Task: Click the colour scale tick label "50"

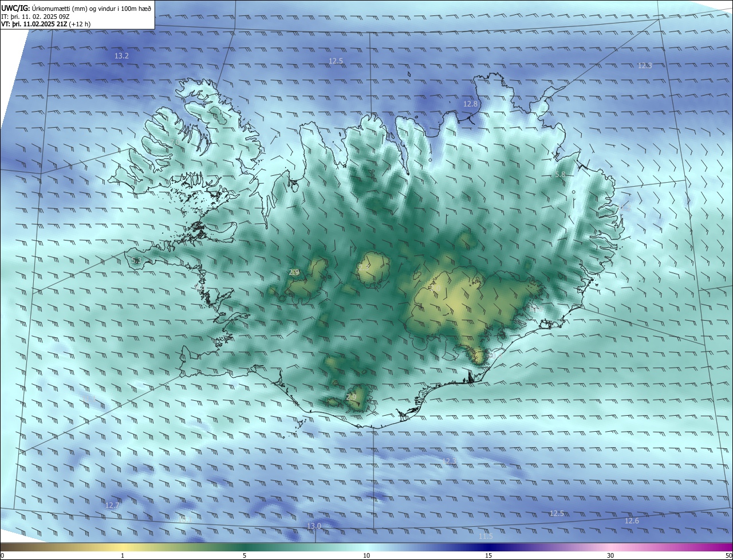Action: (x=728, y=555)
